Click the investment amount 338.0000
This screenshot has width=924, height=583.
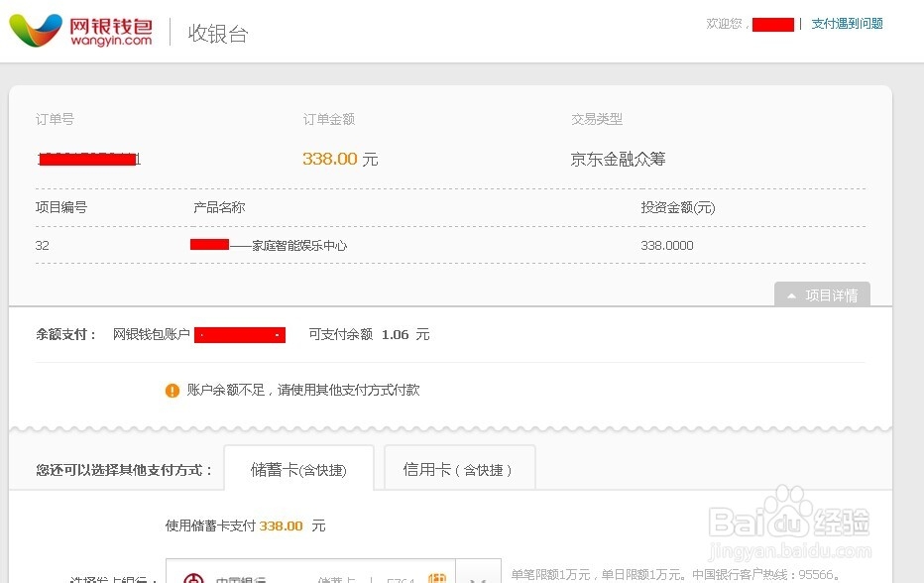(x=667, y=245)
